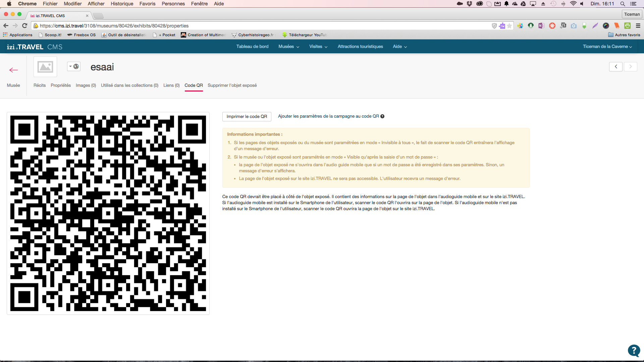The height and width of the screenshot is (362, 644).
Task: Click the red asterisk extension icon
Action: [552, 26]
